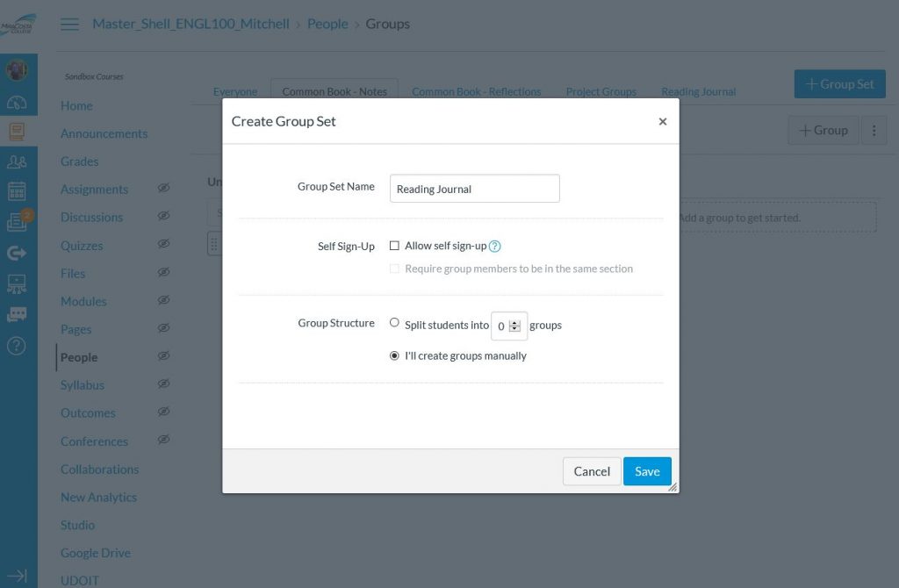This screenshot has height=588, width=899.
Task: Click the + Group Set button
Action: point(839,84)
